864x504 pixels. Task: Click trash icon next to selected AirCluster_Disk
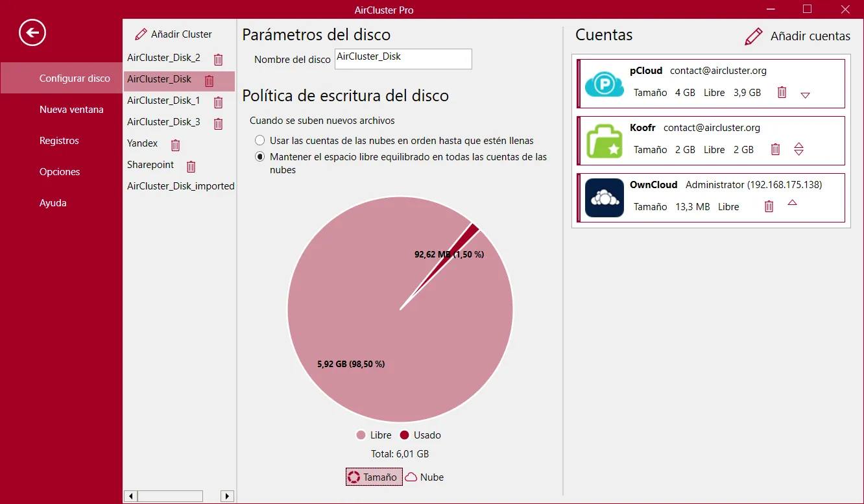pos(210,81)
